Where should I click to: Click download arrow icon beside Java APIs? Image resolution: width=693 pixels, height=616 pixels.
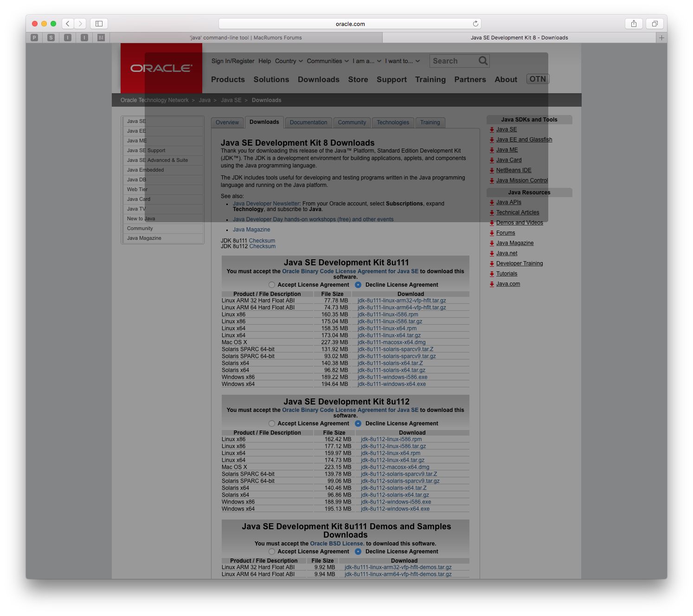492,203
